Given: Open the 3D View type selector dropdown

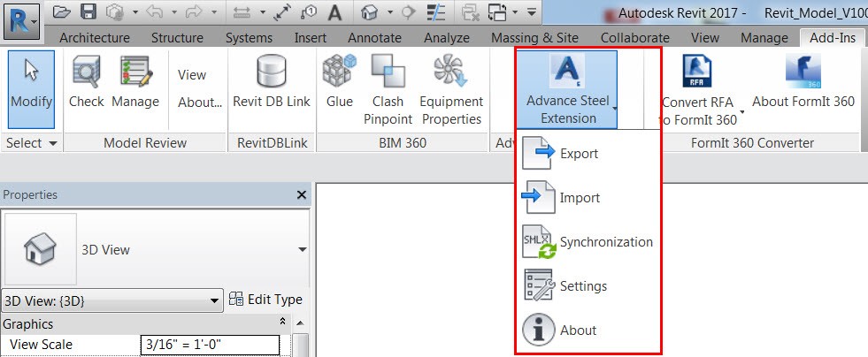Looking at the screenshot, I should (x=303, y=250).
